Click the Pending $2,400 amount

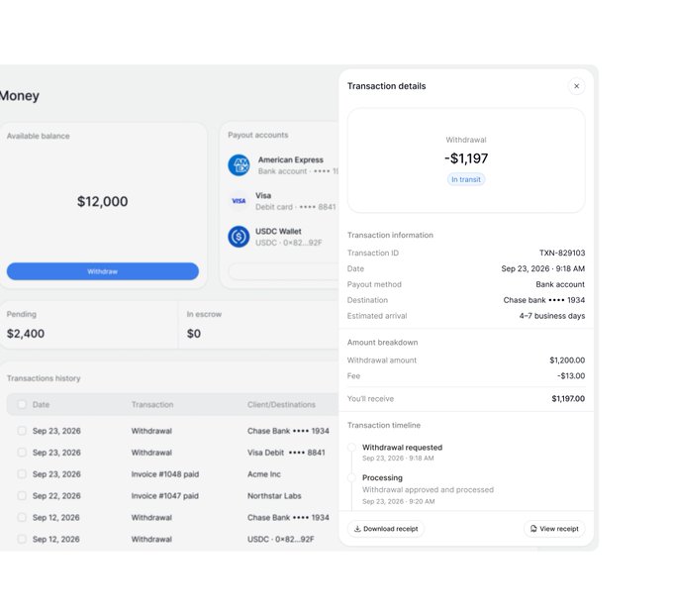point(26,334)
